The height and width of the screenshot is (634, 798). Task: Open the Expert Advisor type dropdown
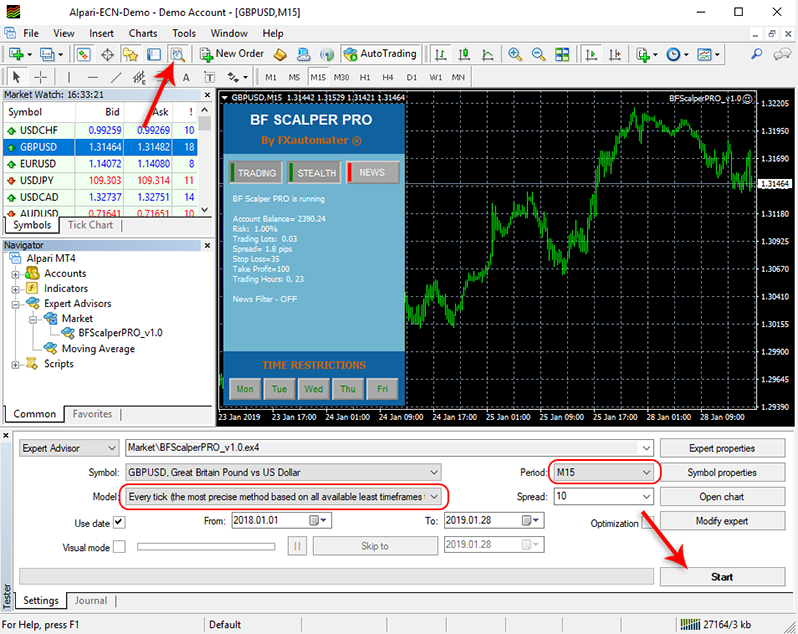pos(69,448)
